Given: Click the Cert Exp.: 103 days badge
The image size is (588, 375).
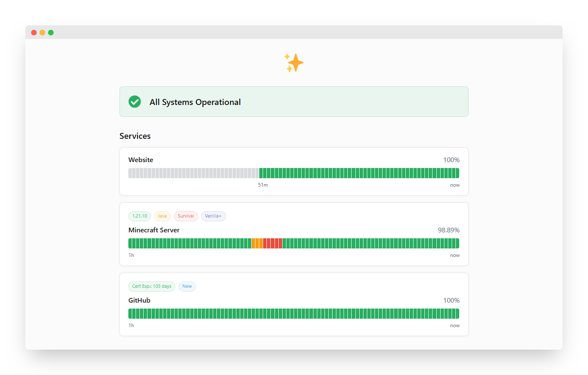Looking at the screenshot, I should [152, 286].
